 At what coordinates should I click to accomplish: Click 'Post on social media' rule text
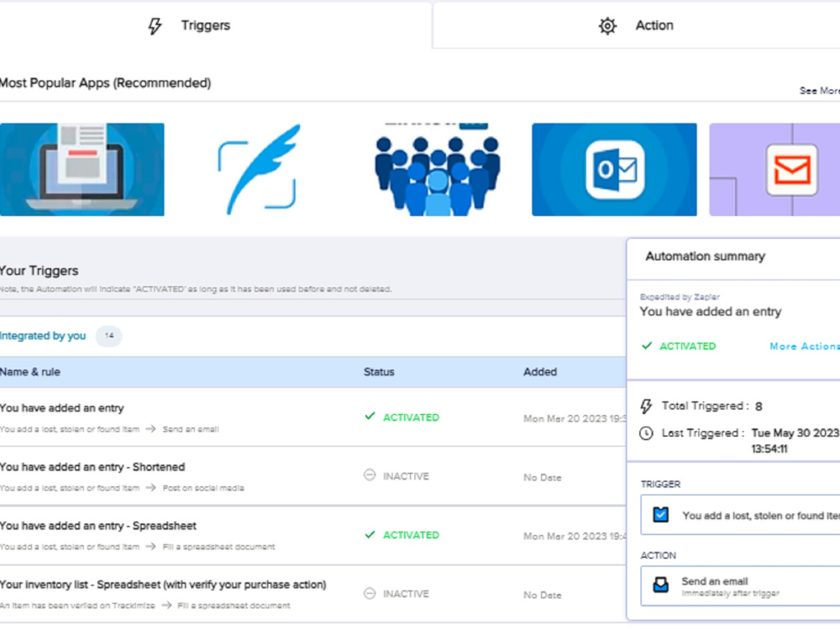tap(203, 488)
